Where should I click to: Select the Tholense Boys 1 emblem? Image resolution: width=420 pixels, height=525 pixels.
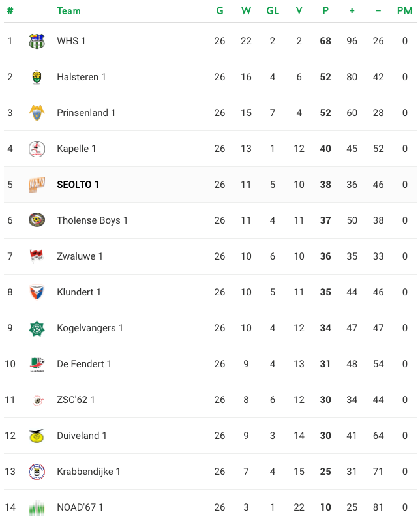click(x=37, y=220)
